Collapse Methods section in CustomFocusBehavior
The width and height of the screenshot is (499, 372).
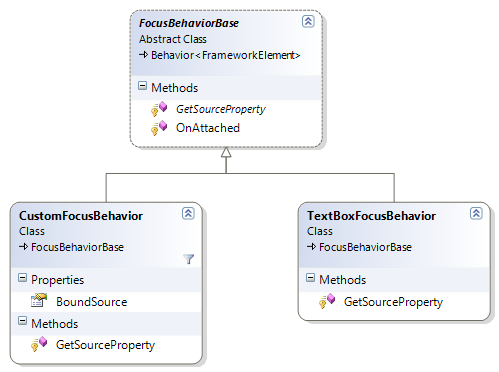pos(22,321)
